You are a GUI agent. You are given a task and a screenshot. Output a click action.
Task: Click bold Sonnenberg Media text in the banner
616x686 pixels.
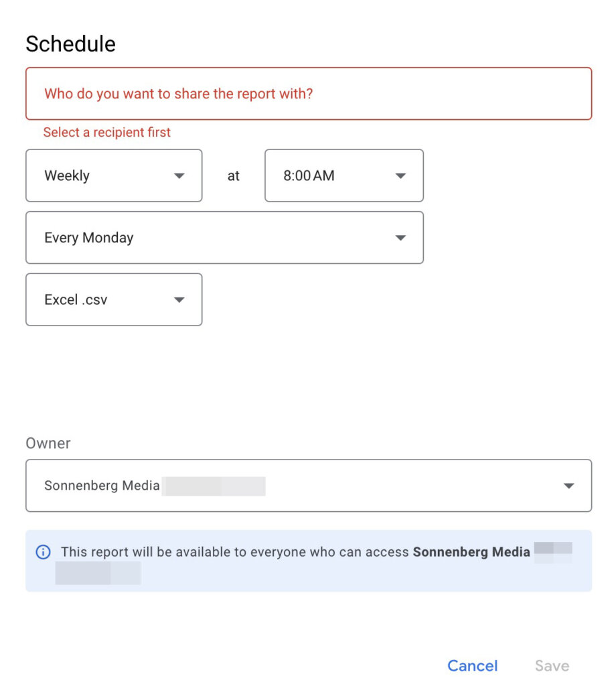click(x=471, y=552)
